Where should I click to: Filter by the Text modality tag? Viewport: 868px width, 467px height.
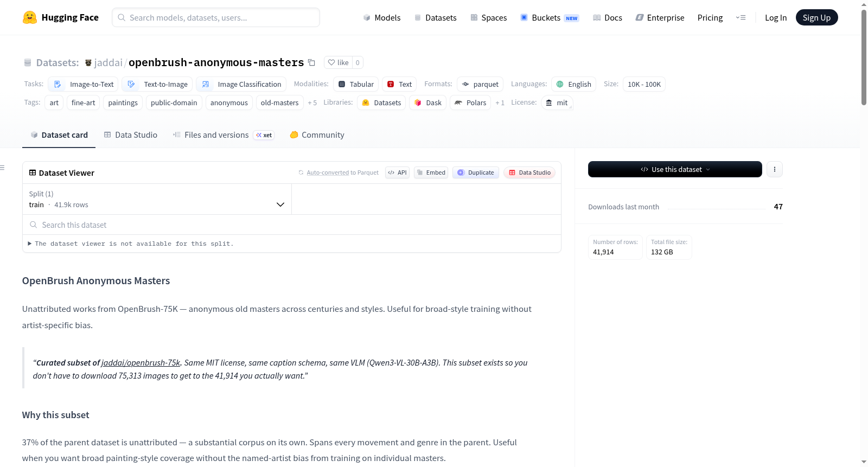click(399, 84)
